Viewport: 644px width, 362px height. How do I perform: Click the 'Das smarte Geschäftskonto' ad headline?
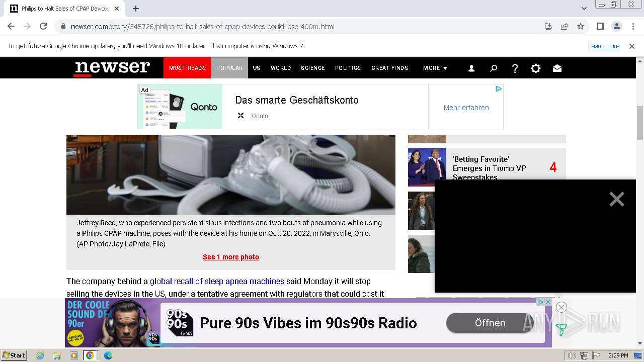coord(297,100)
